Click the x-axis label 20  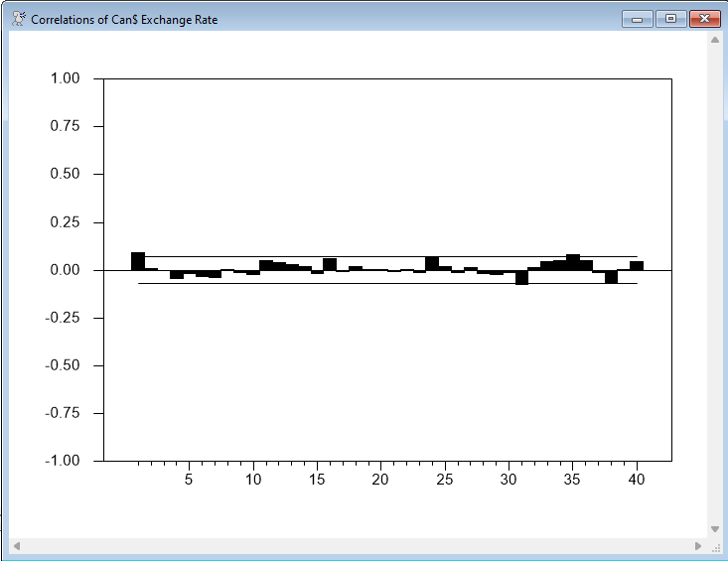pos(380,480)
